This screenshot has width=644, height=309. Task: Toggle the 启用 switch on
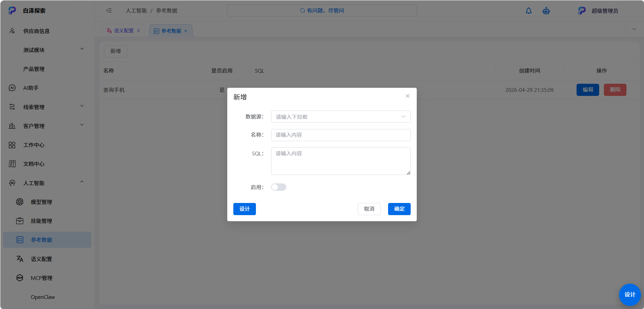pyautogui.click(x=279, y=187)
